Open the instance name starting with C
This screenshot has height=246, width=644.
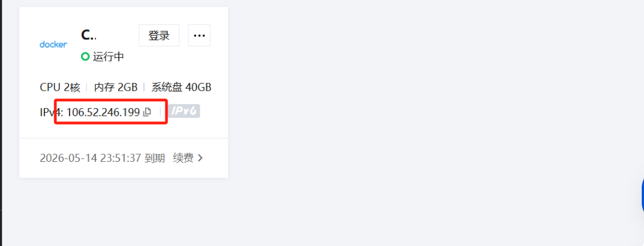tap(89, 35)
